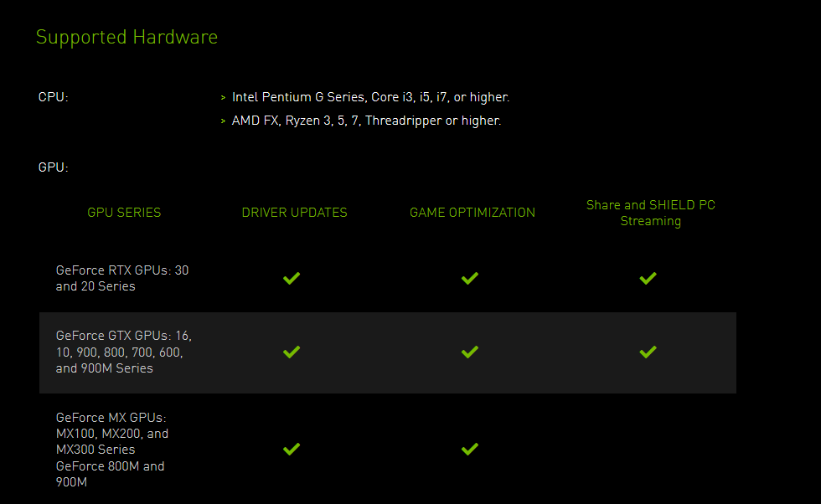This screenshot has height=504, width=821.
Task: Click the SHIELD Streaming checkmark for GTX GPUs
Action: (648, 352)
